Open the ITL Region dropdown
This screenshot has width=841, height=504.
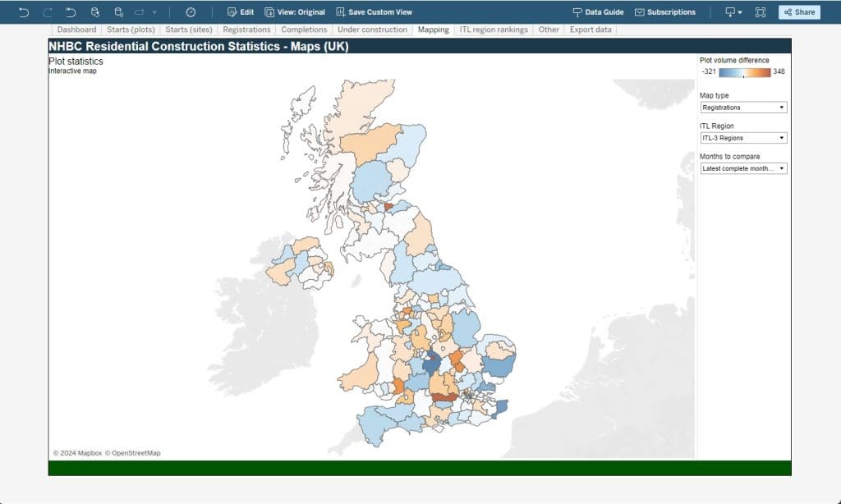click(x=743, y=138)
